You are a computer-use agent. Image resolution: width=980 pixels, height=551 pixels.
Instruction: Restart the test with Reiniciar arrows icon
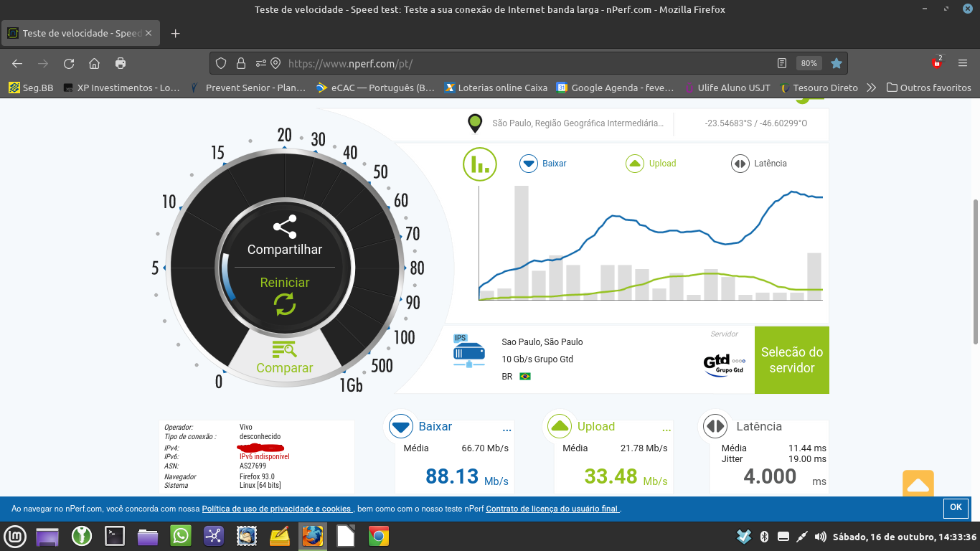coord(285,305)
